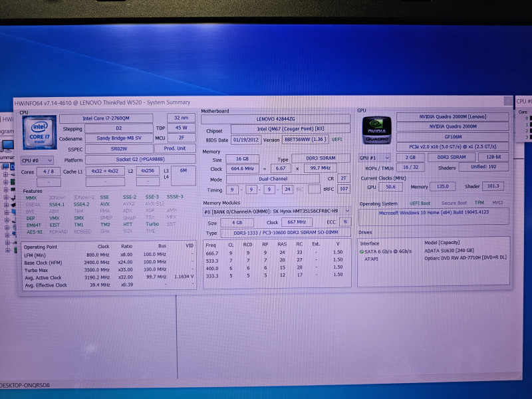Open the memory module bank selector dropdown
Viewport: 532px width, 399px height.
click(277, 211)
